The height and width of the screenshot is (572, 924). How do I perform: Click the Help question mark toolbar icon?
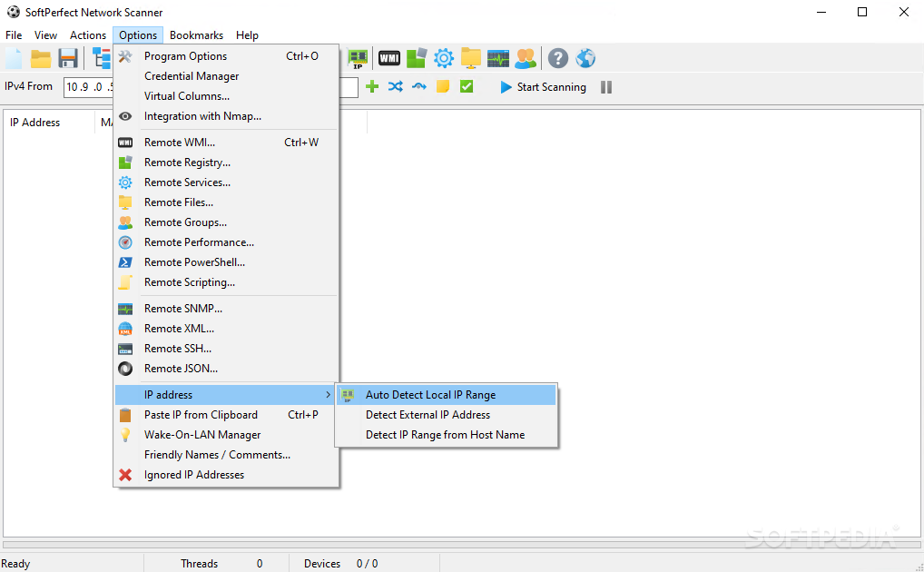pos(558,58)
